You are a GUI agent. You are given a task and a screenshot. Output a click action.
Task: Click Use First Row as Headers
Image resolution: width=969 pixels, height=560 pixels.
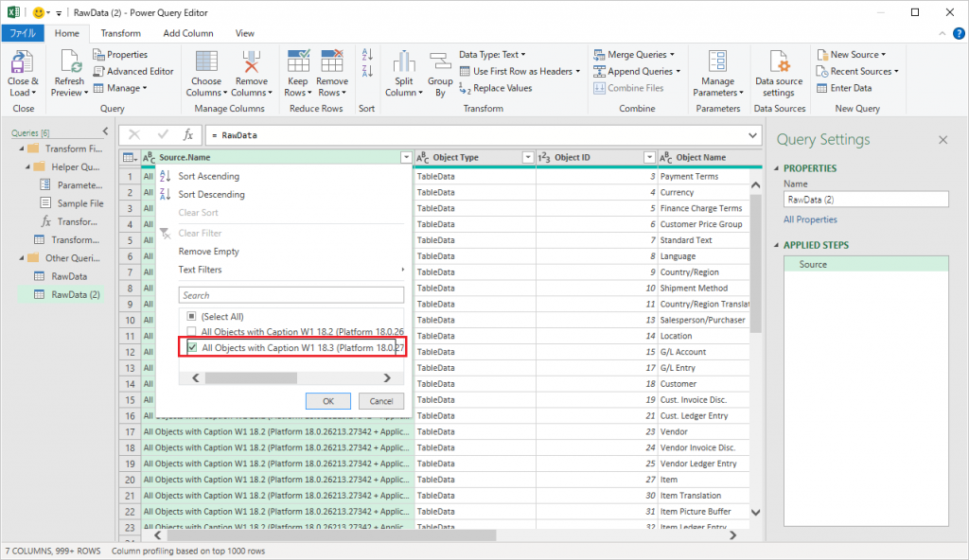tap(520, 71)
